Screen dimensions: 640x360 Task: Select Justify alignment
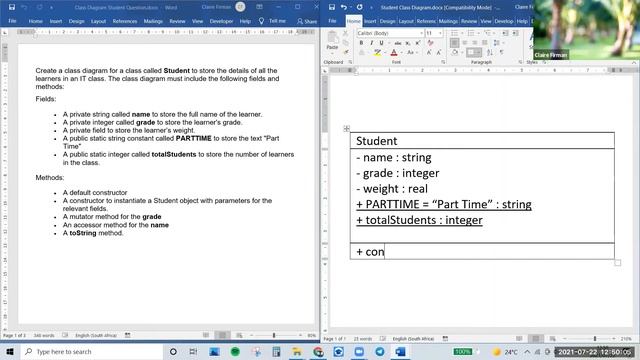(484, 42)
